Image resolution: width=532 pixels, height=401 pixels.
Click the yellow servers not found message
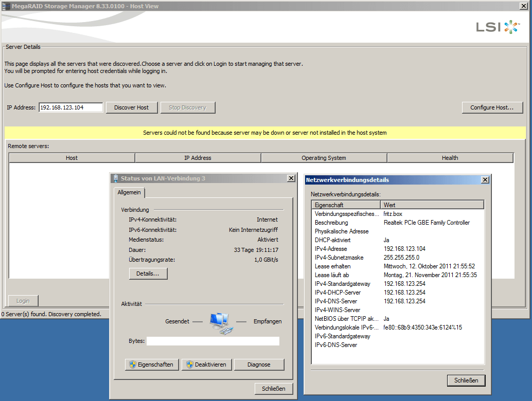coord(265,133)
